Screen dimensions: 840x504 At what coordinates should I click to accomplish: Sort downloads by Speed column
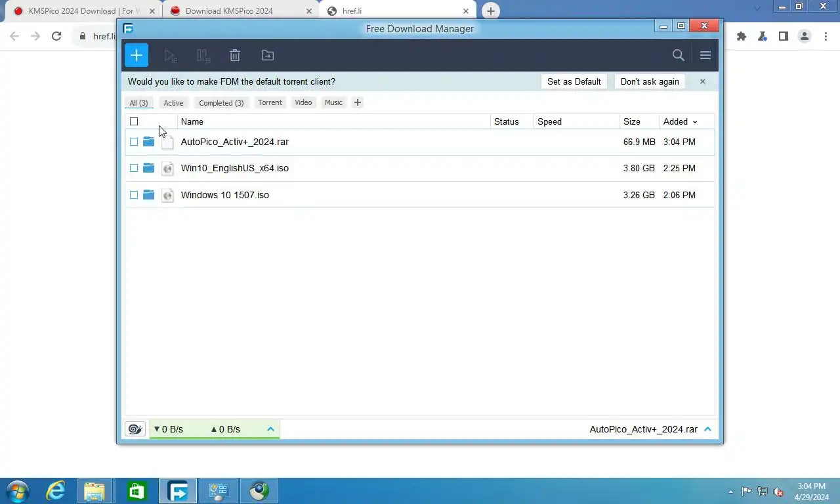576,121
